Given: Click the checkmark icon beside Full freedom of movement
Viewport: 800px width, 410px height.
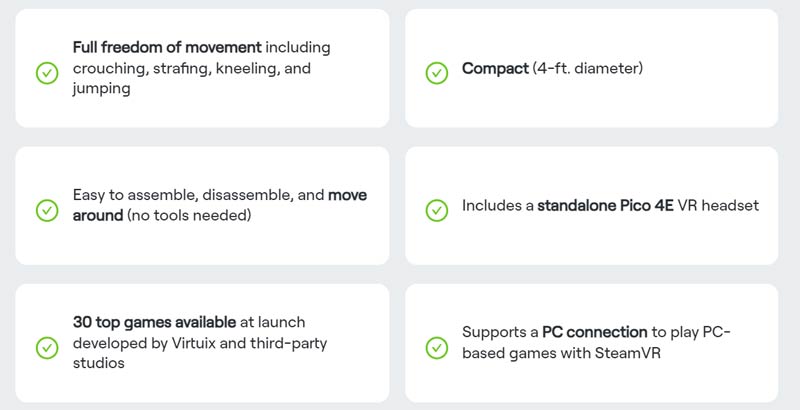Looking at the screenshot, I should pos(46,73).
